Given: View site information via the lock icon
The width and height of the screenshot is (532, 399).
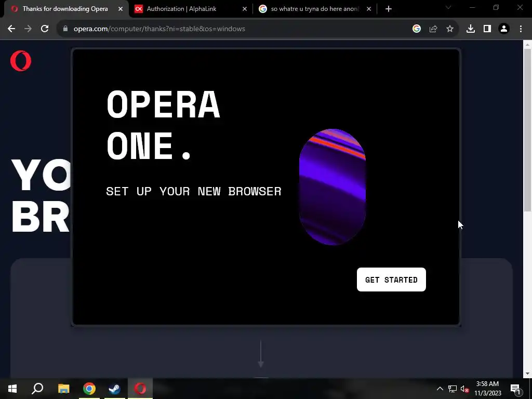Looking at the screenshot, I should (x=65, y=29).
